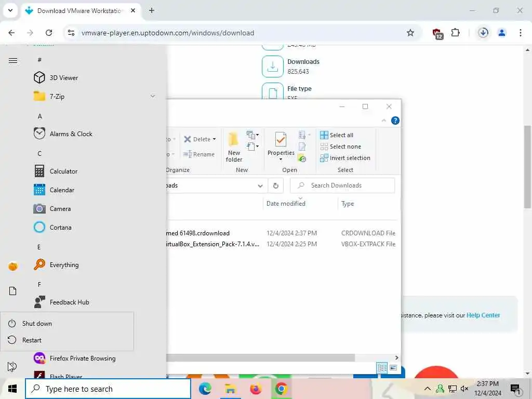Open Firefox from taskbar
Screen dimensions: 532x399
256,389
